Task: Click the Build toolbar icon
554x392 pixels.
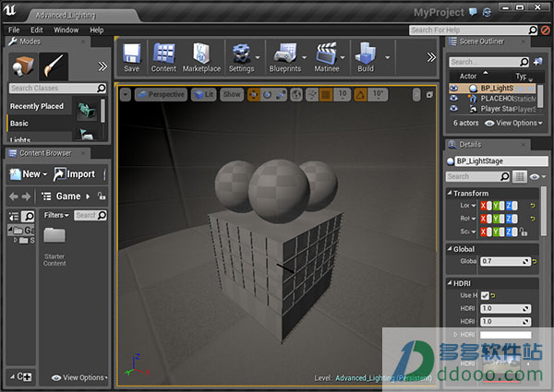Action: [366, 57]
